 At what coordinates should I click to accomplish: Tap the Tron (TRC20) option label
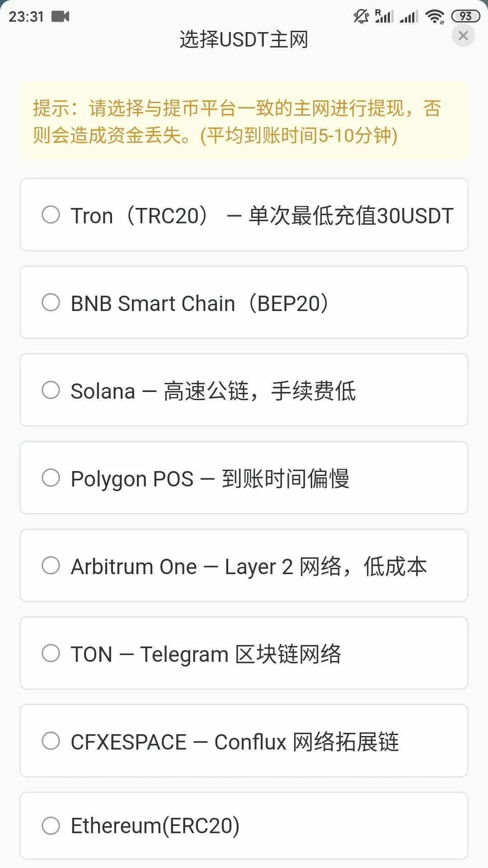click(x=262, y=216)
